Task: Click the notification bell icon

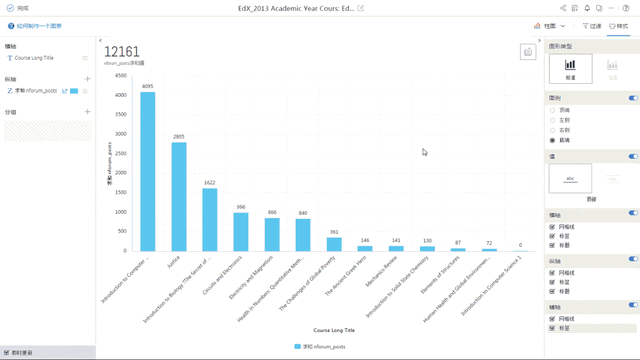Action: pyautogui.click(x=587, y=8)
